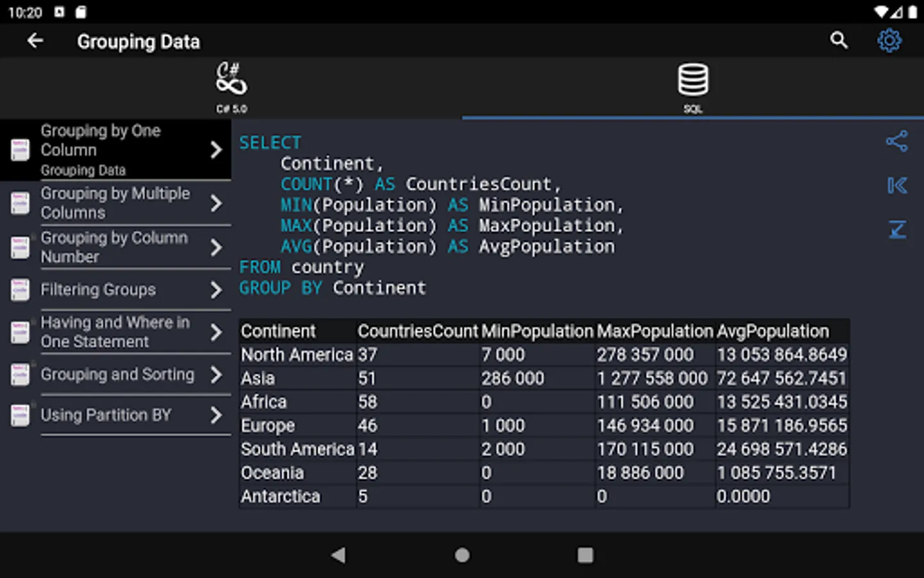
Task: Switch to the C# 5.0 tab
Action: click(x=231, y=88)
